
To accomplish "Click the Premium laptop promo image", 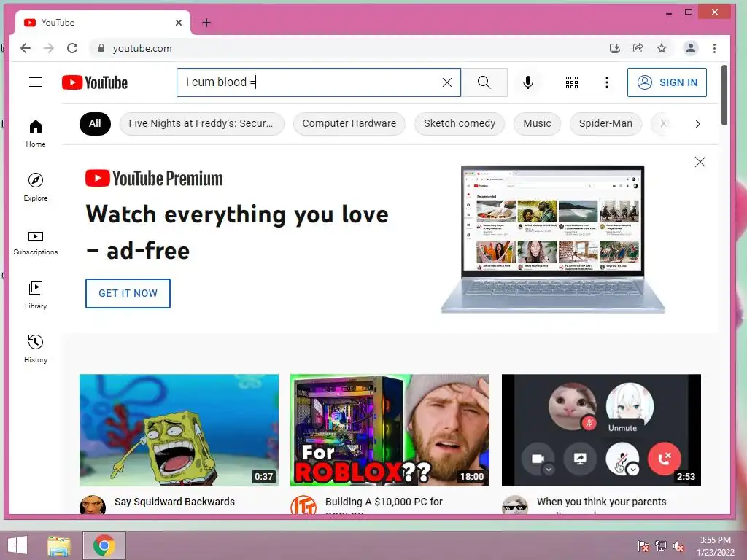I will coord(553,239).
